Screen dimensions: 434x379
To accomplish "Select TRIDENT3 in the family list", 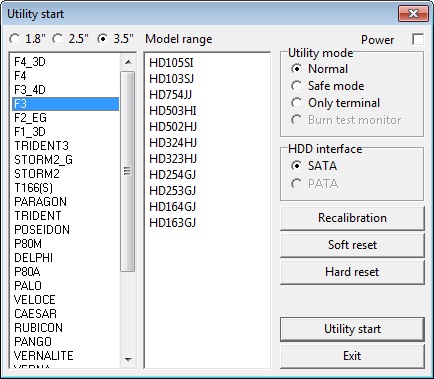I will point(66,146).
